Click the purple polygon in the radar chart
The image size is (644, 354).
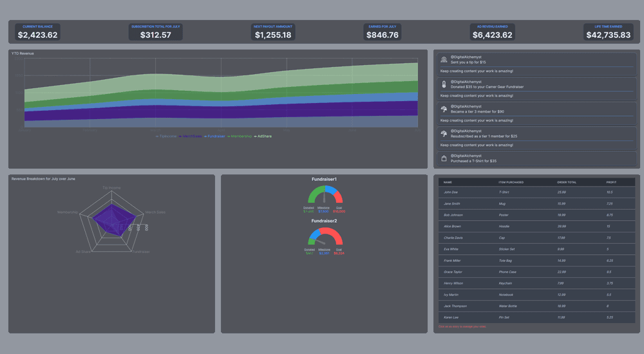113,219
